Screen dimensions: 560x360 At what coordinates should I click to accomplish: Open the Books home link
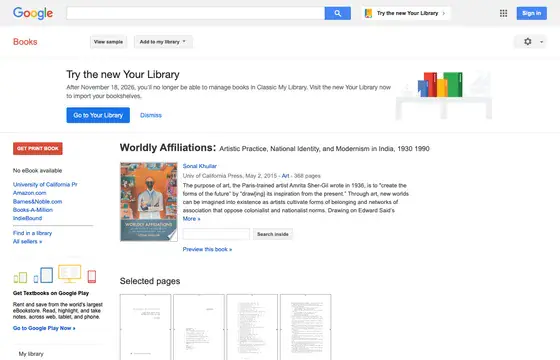(x=25, y=42)
